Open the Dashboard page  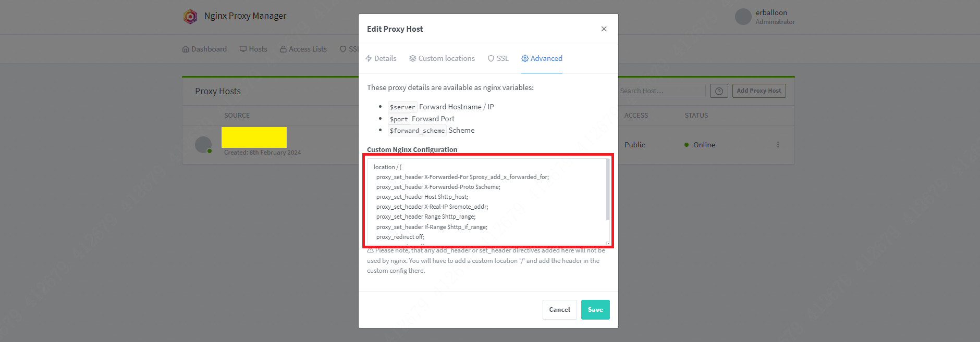pos(204,49)
